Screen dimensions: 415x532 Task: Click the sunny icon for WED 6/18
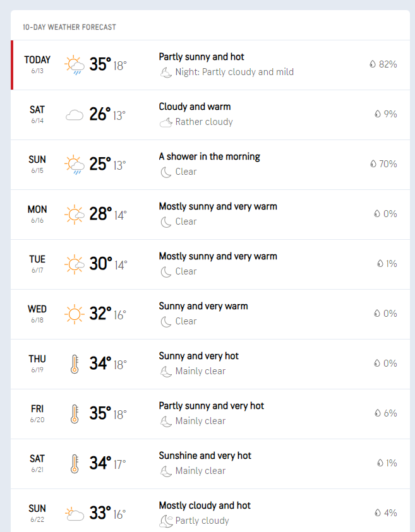[75, 314]
